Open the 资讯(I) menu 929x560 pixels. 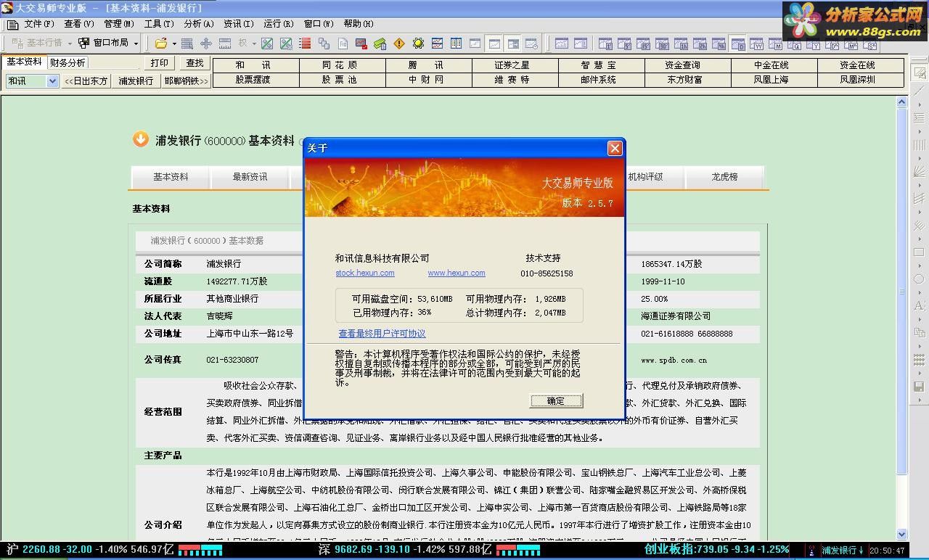point(238,24)
